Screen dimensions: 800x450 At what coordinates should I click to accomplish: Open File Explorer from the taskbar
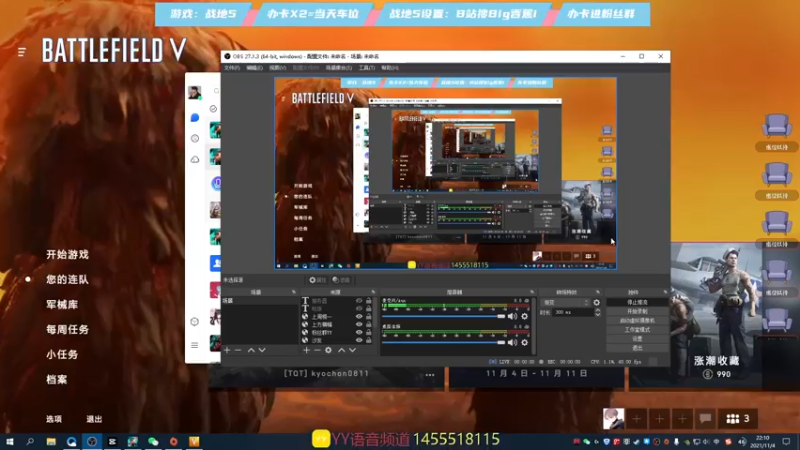point(51,442)
